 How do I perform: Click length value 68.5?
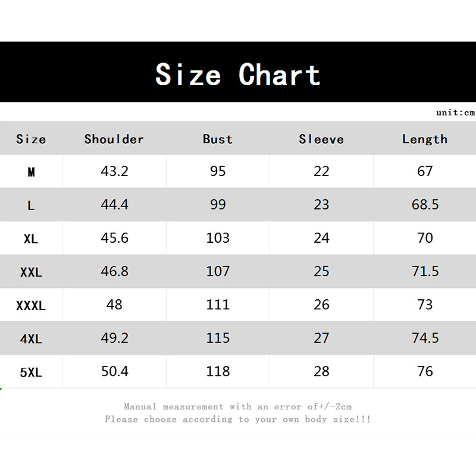click(425, 205)
